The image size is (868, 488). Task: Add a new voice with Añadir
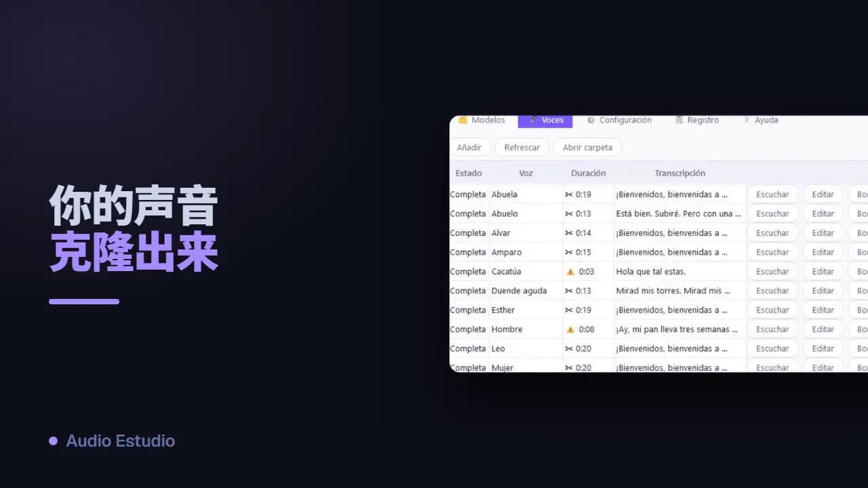(469, 147)
